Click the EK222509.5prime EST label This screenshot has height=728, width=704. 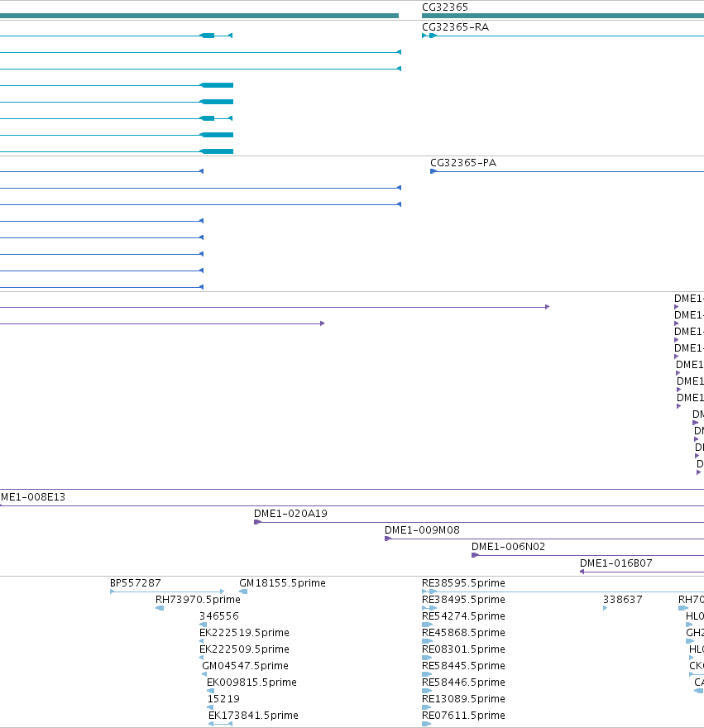tap(244, 649)
